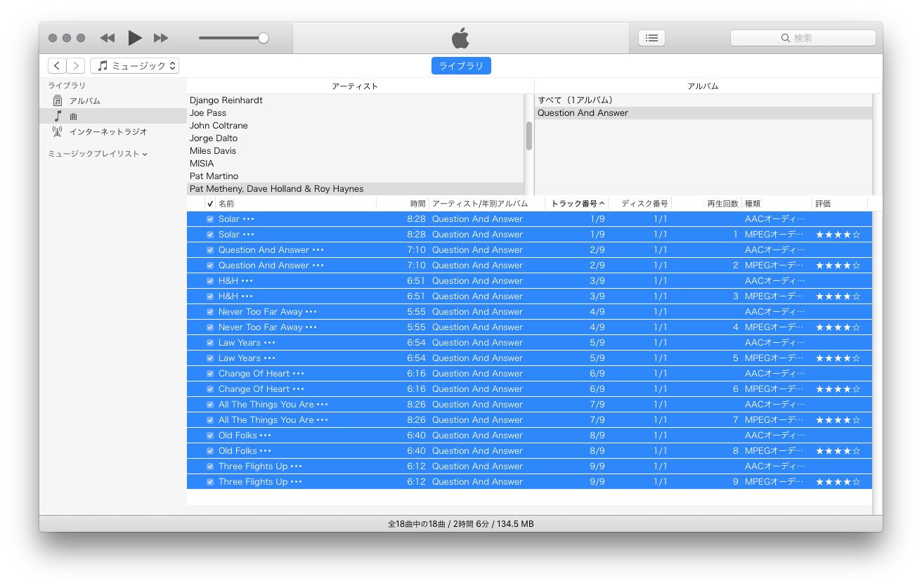Click the radio tower icon beside インターネットラジオ
The height and width of the screenshot is (588, 922).
[x=58, y=132]
